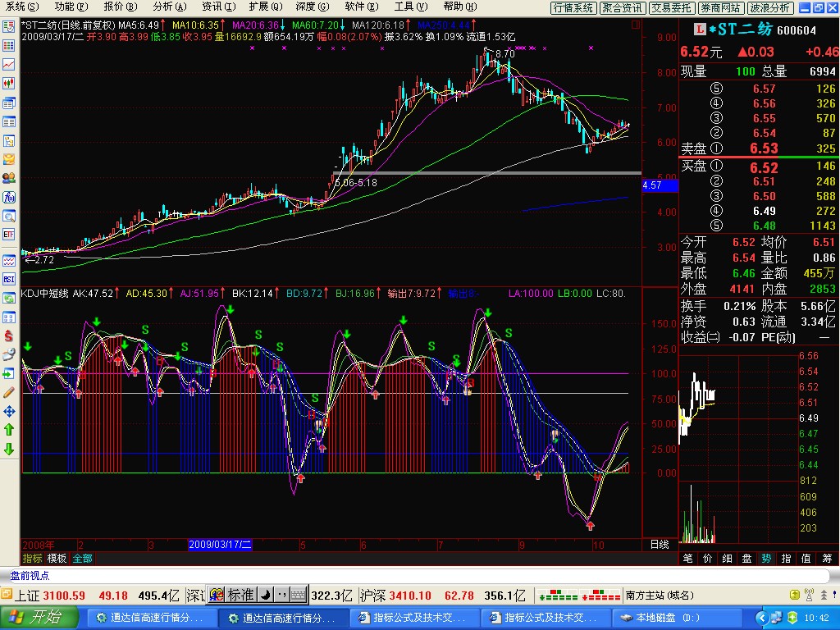Switch to the 筹 tab in quote panel
The image size is (840, 630).
pyautogui.click(x=827, y=558)
